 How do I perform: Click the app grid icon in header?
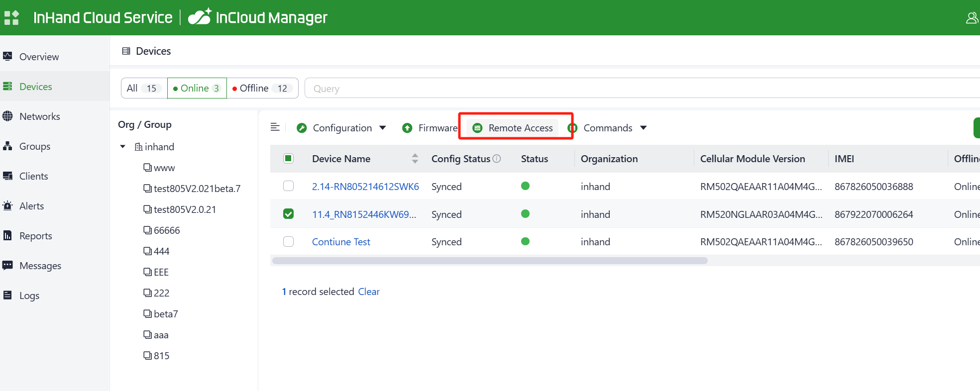[11, 18]
